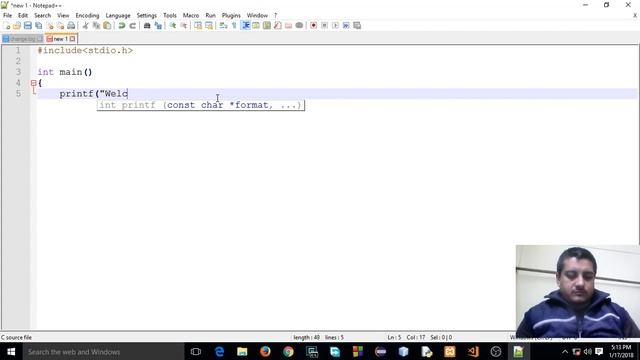
Task: Toggle file Monitoring eye icon
Action: click(x=299, y=26)
